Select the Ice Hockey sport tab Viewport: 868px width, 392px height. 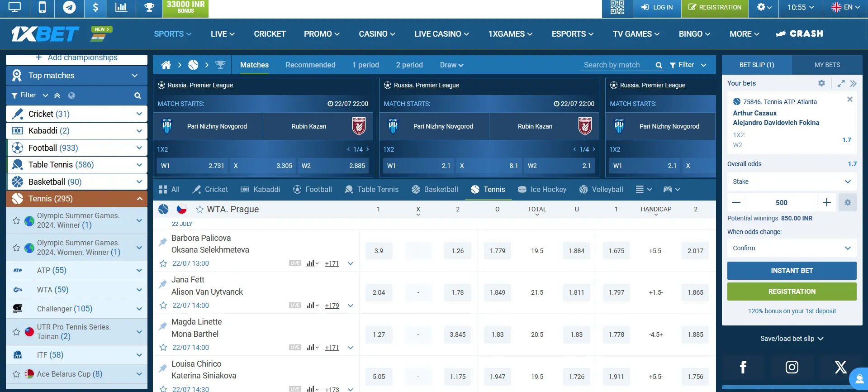(542, 190)
